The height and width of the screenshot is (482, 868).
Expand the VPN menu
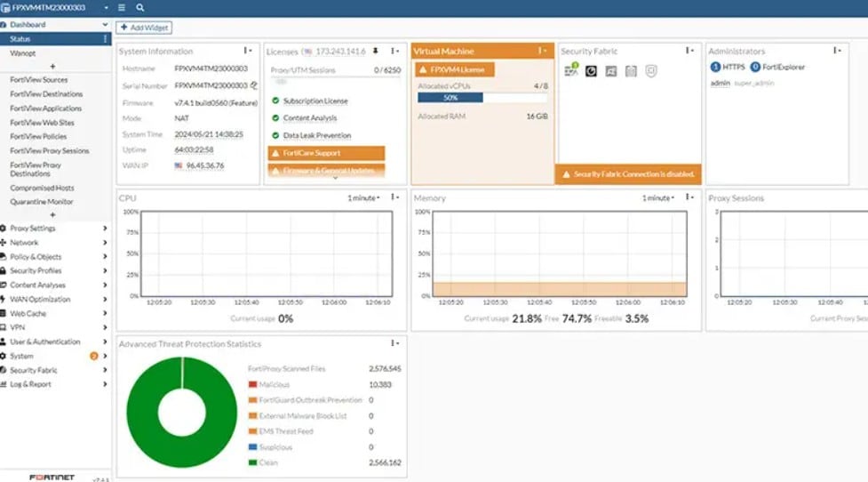(53, 327)
